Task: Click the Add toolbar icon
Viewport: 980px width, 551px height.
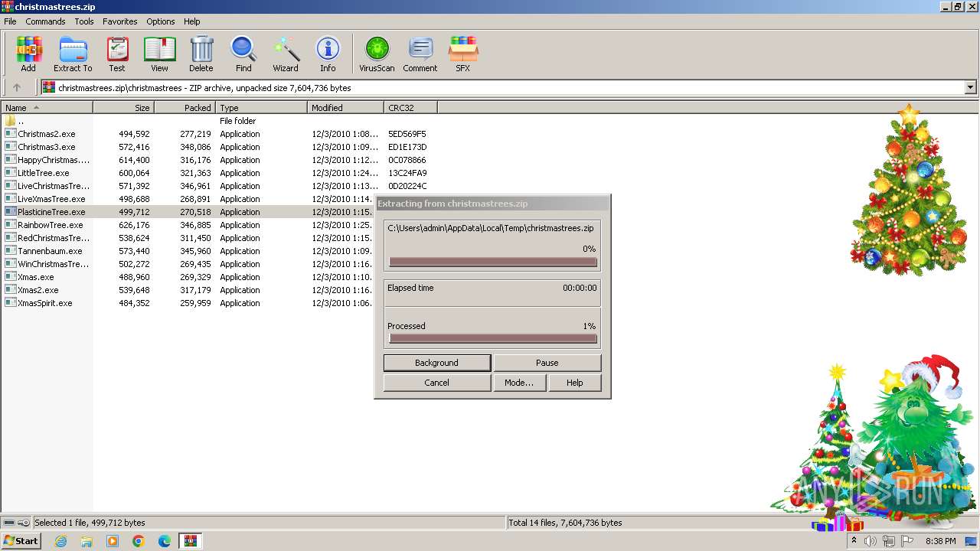Action: click(x=28, y=54)
